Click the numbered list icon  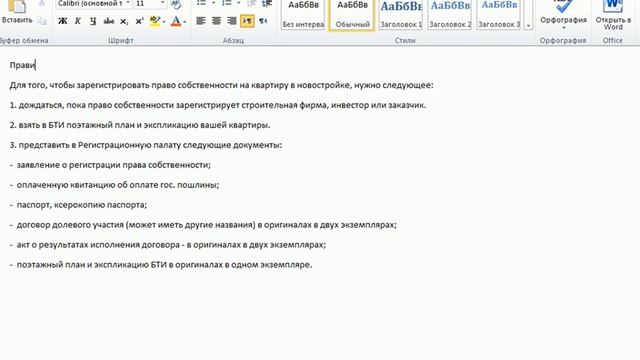(x=226, y=4)
